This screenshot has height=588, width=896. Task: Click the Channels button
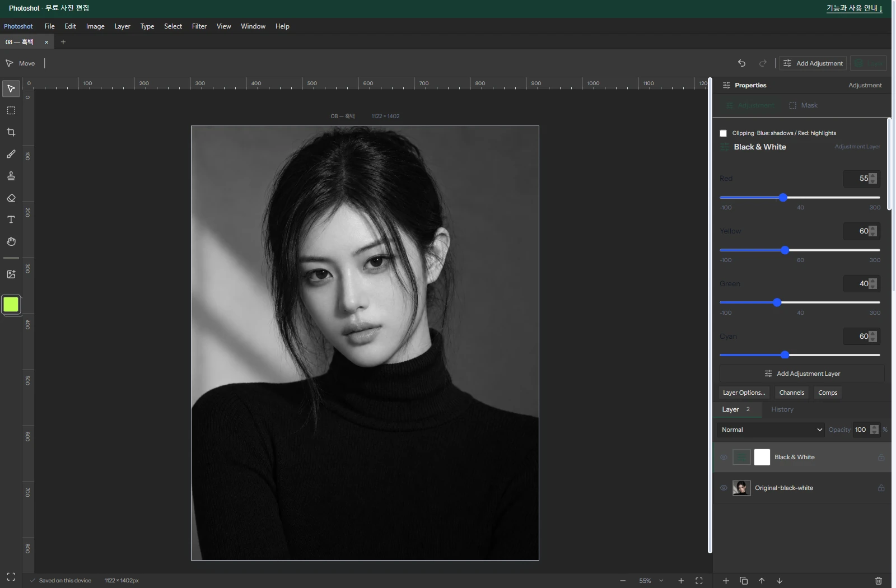tap(791, 393)
